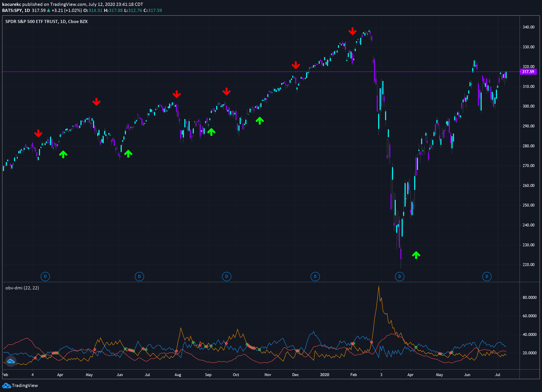Click the 340.00 price axis label
The height and width of the screenshot is (392, 542).
coord(528,27)
